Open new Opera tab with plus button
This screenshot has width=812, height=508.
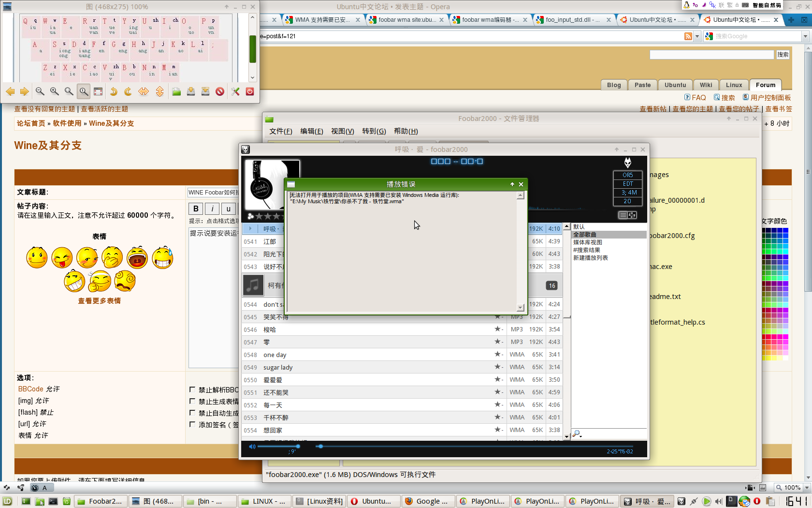click(791, 20)
